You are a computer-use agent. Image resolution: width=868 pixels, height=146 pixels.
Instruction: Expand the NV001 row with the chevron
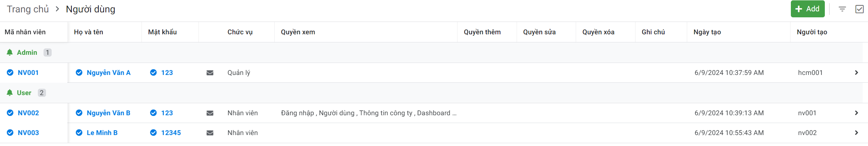coord(856,73)
